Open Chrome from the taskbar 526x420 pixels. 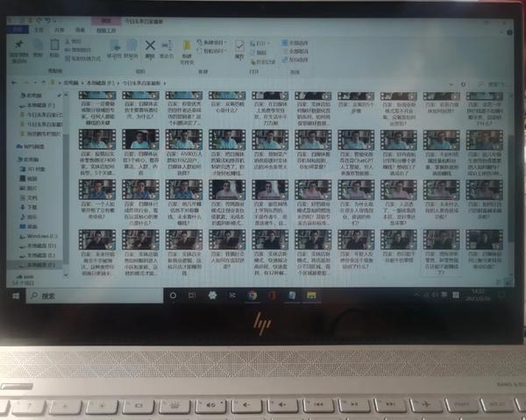click(x=252, y=295)
